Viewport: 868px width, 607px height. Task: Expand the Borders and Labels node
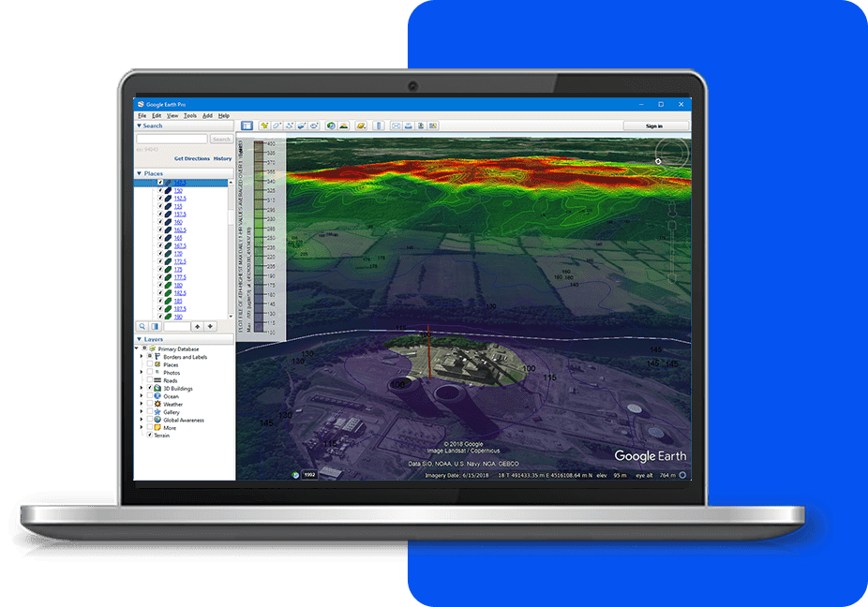pyautogui.click(x=142, y=357)
